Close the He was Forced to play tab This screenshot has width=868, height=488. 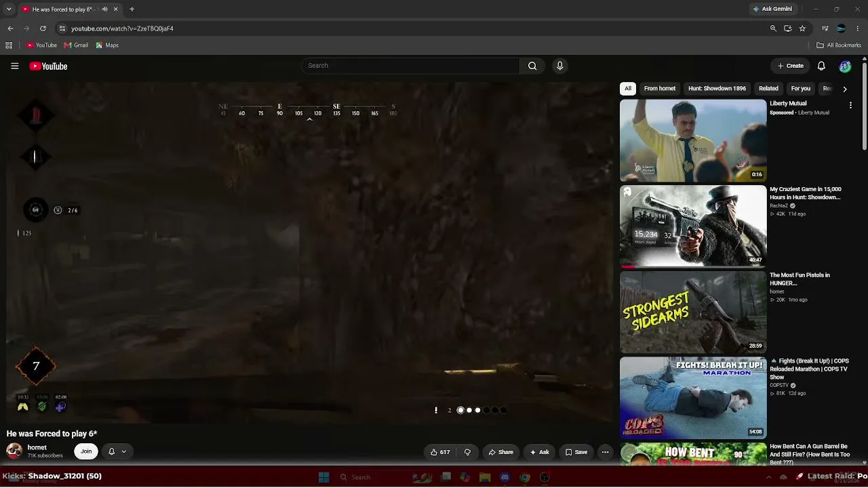tap(115, 9)
